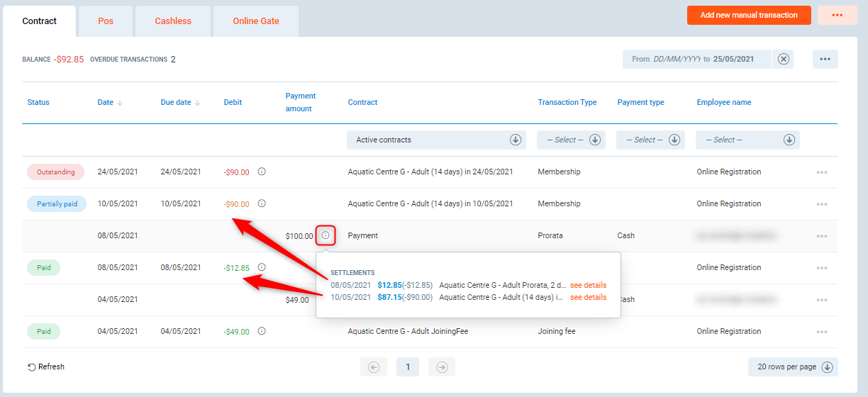Click see details for 08/05/2021 settlement
Screen dimensions: 868x397
(x=588, y=285)
